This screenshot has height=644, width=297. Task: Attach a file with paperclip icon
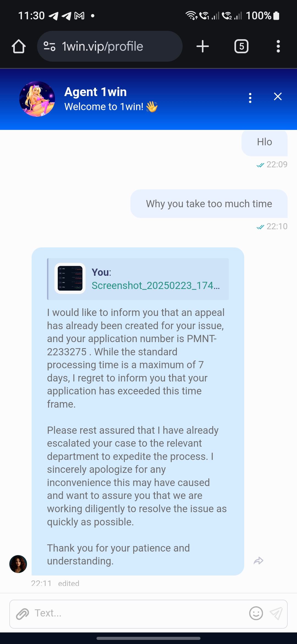point(23,614)
